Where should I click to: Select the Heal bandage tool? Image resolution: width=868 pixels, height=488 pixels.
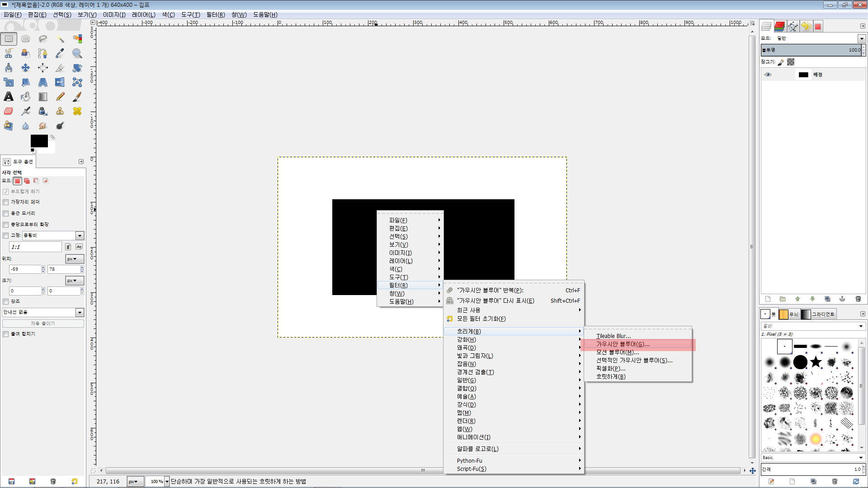77,111
